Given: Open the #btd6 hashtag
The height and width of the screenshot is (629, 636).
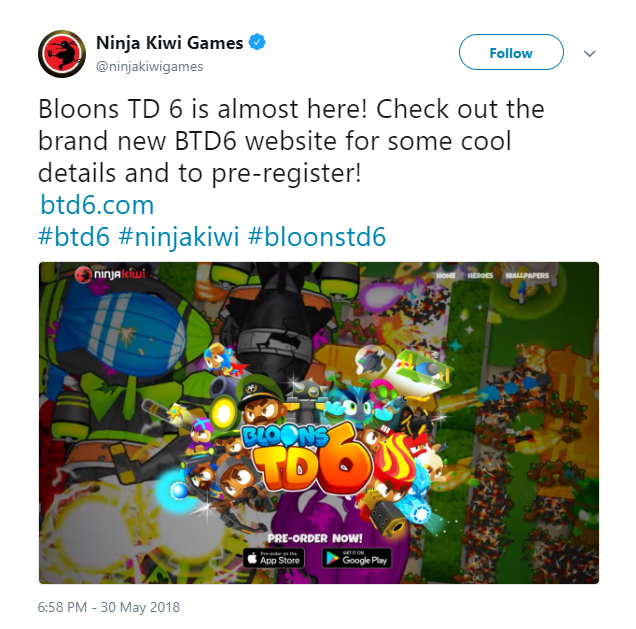Looking at the screenshot, I should (x=74, y=236).
